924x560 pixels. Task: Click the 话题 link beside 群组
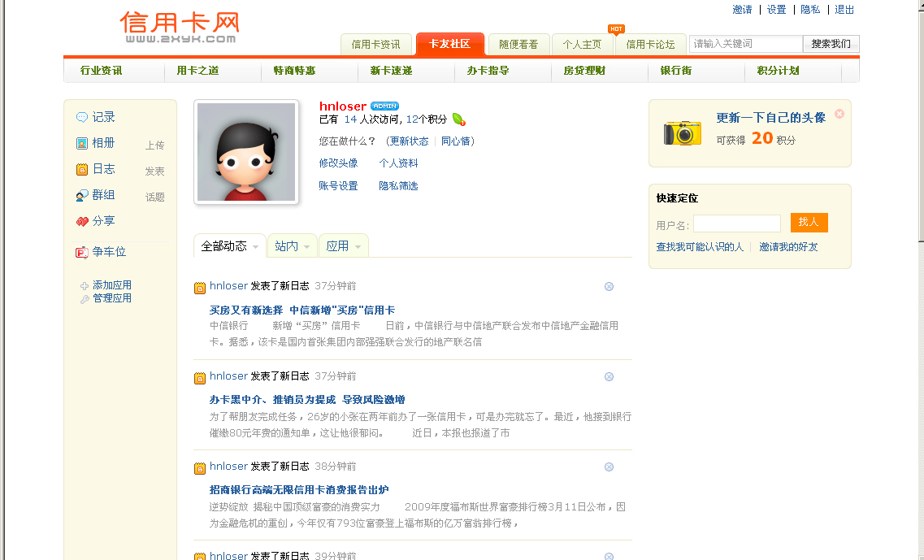pyautogui.click(x=155, y=197)
